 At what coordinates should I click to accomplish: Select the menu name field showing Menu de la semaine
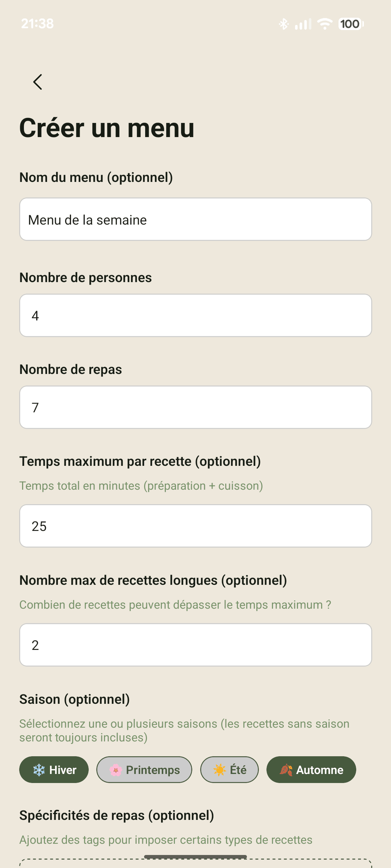click(195, 219)
